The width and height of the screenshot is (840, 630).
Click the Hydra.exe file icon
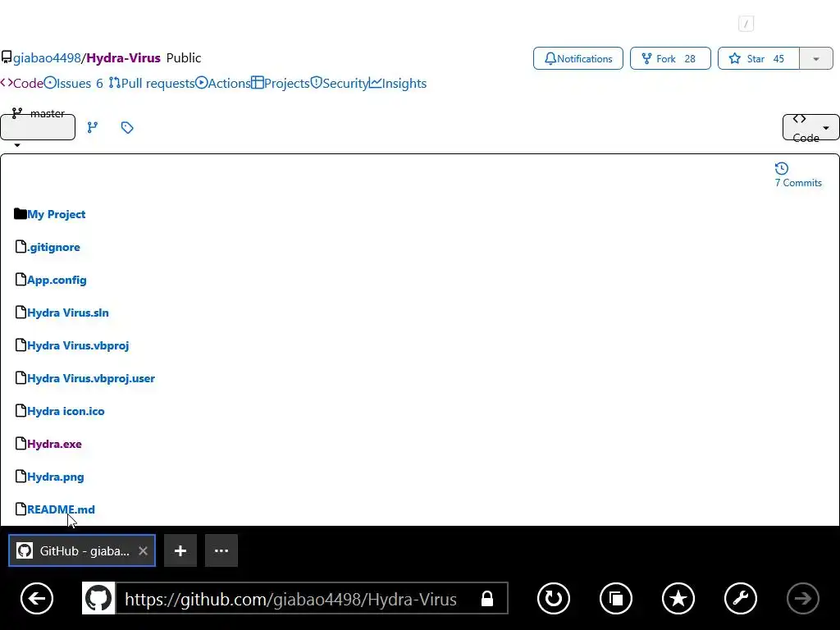click(21, 443)
